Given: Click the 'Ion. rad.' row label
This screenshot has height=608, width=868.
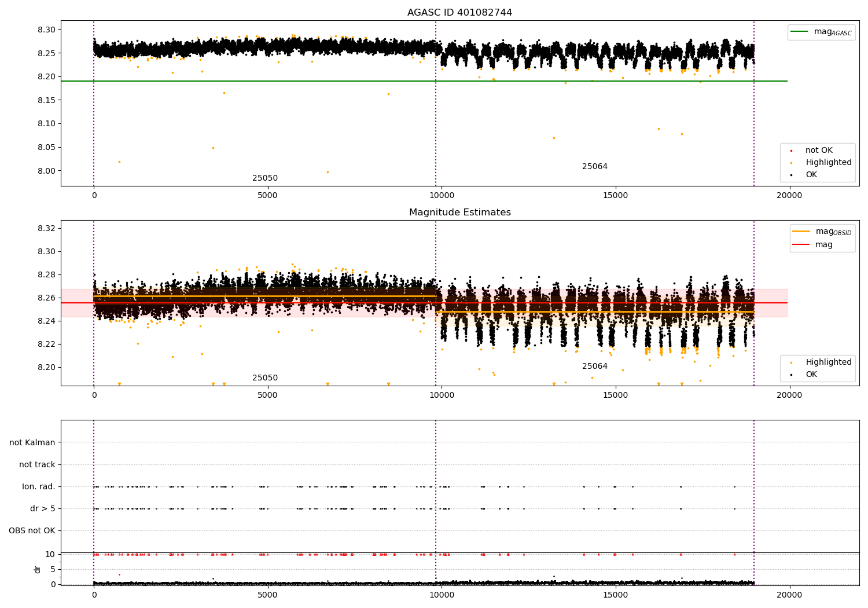Looking at the screenshot, I should 39,486.
